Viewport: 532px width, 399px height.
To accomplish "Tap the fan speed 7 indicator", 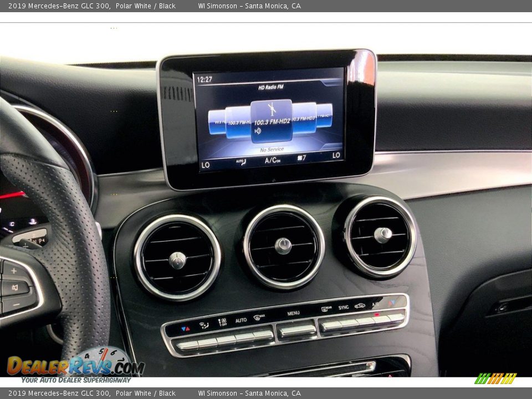I will (x=301, y=158).
